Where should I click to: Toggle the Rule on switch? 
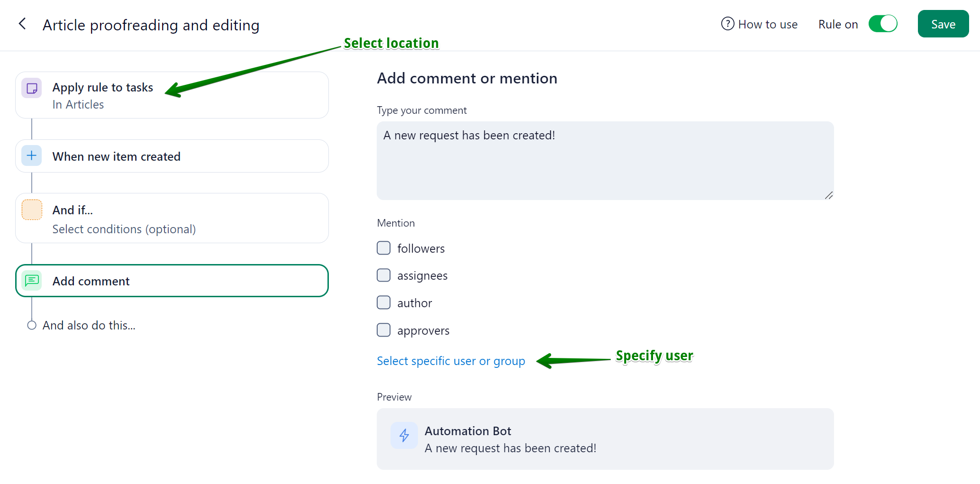tap(882, 24)
